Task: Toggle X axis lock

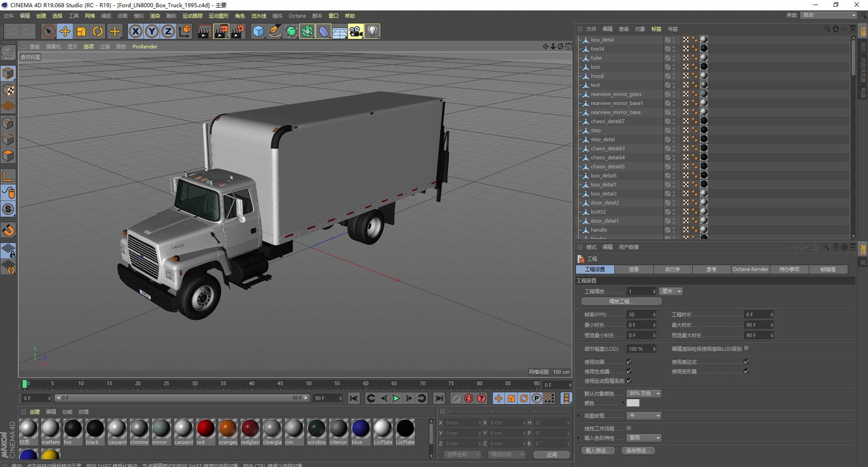Action: [135, 31]
